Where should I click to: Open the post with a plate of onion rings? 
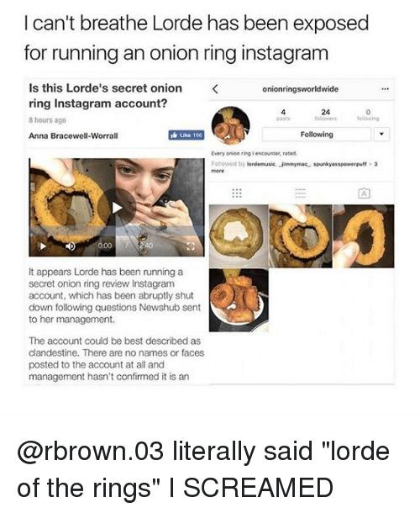239,300
